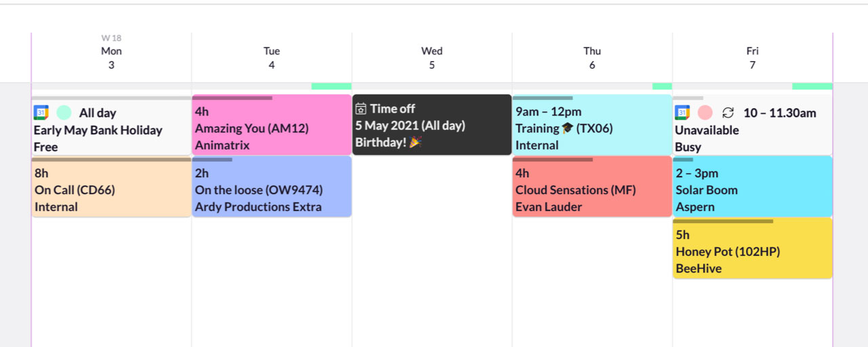
Task: Click the Google Calendar icon on Early May Bank Holiday
Action: click(x=41, y=113)
